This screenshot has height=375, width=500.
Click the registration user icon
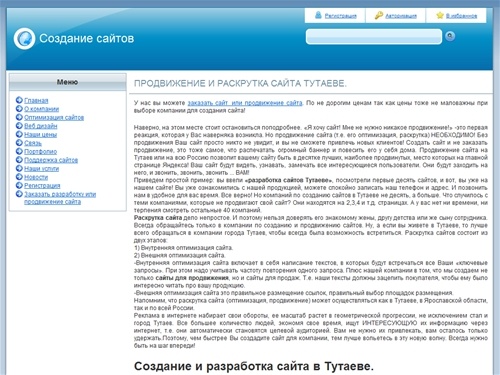point(318,15)
